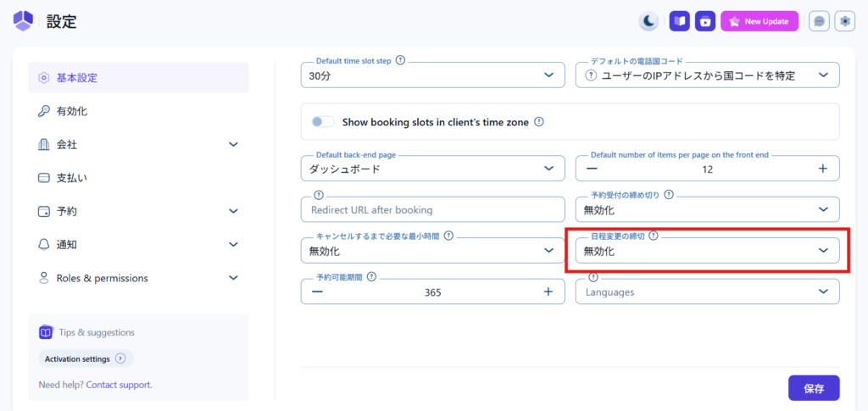Open the Default time slot step dropdown
The width and height of the screenshot is (868, 411).
pyautogui.click(x=432, y=75)
